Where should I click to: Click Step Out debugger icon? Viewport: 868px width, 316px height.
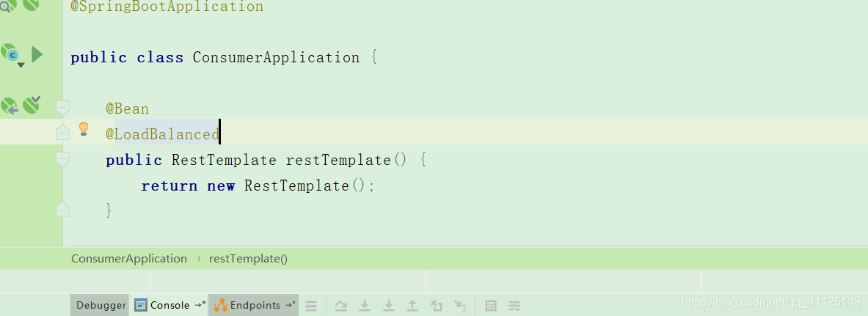[x=412, y=306]
